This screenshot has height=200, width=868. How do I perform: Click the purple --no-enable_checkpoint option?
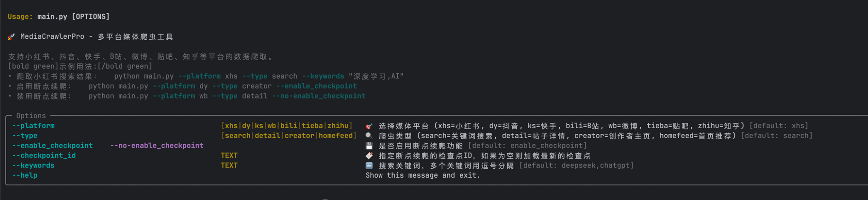coord(157,146)
